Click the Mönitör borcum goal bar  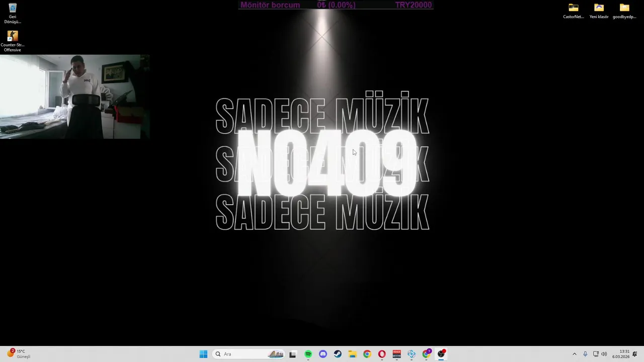coord(336,5)
